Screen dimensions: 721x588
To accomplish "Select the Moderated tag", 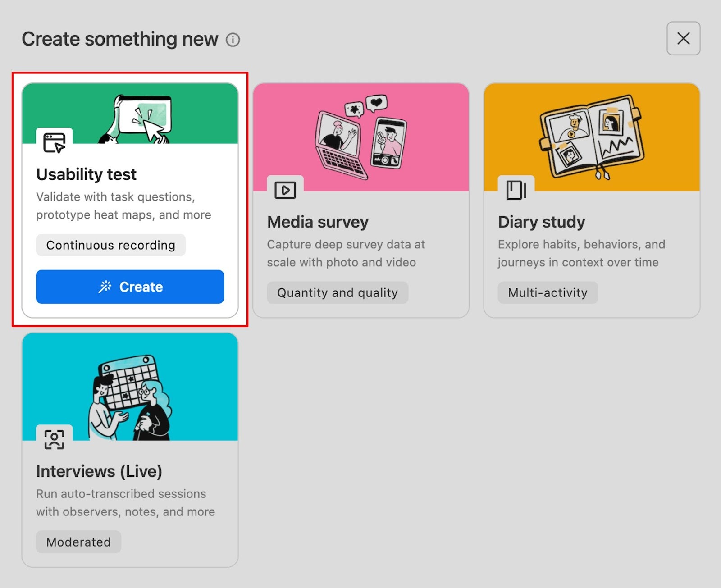I will [x=78, y=542].
